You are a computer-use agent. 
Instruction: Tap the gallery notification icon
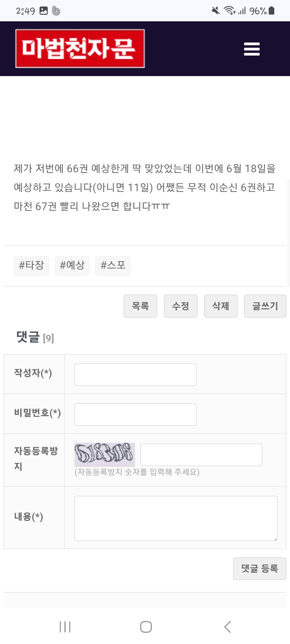43,11
